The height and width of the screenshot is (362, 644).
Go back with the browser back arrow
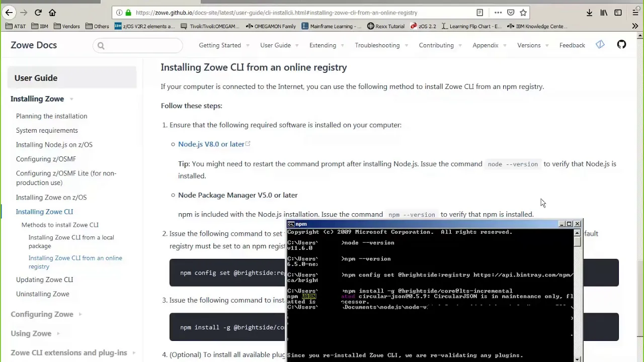pyautogui.click(x=9, y=13)
